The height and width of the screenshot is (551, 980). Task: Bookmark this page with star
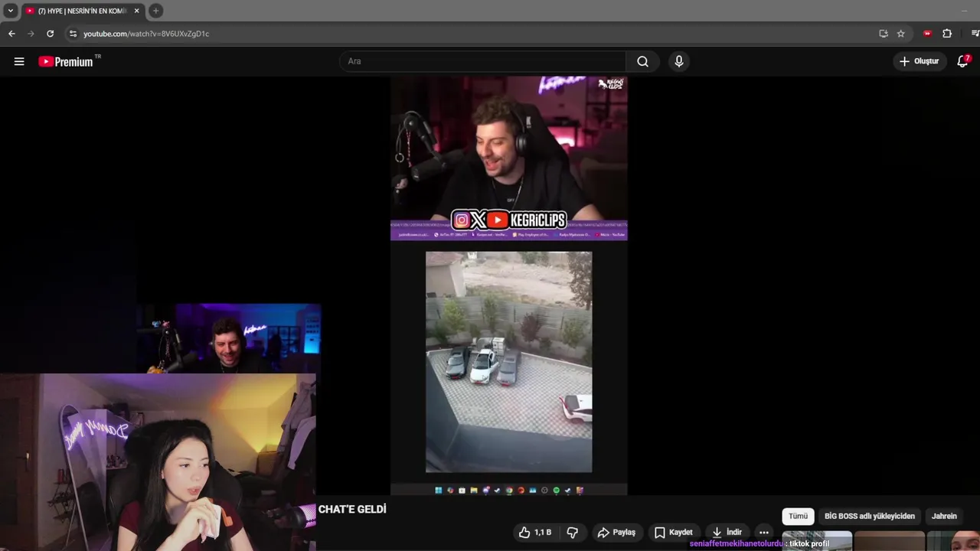coord(901,34)
